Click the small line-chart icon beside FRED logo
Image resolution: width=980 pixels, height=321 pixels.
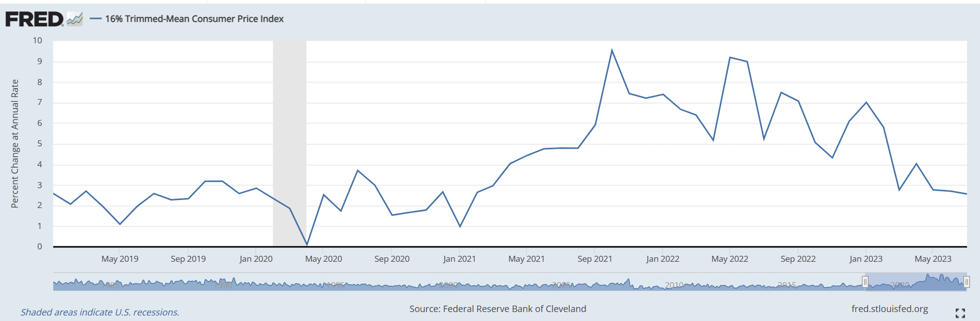75,19
